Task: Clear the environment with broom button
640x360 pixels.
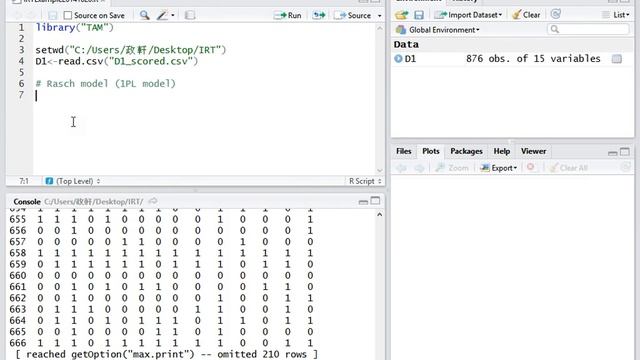Action: pyautogui.click(x=526, y=15)
